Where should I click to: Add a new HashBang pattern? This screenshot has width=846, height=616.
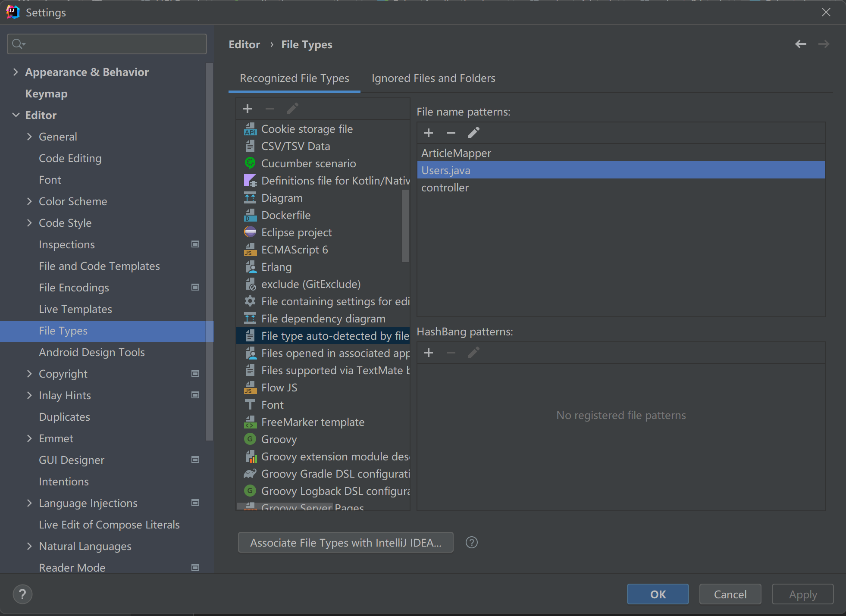[428, 353]
